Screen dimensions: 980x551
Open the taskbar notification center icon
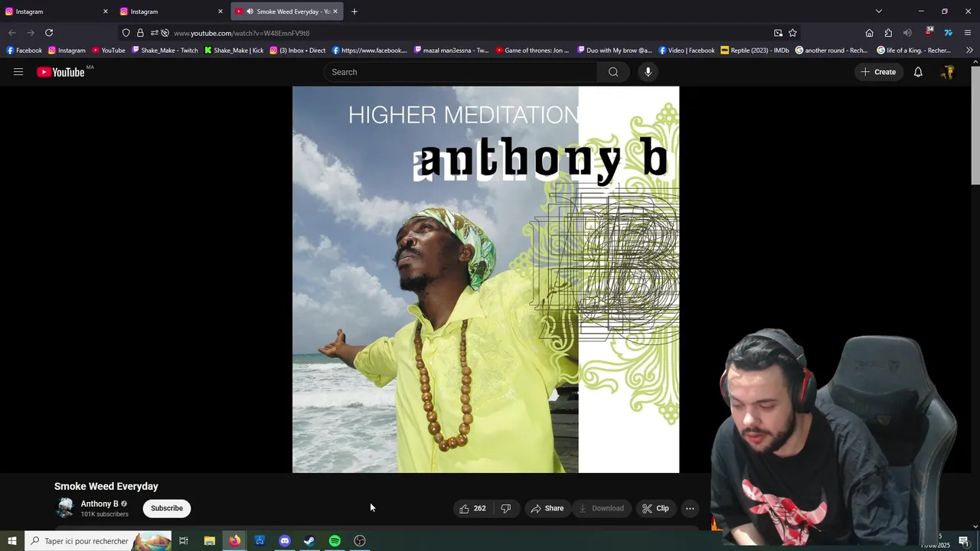tap(964, 542)
